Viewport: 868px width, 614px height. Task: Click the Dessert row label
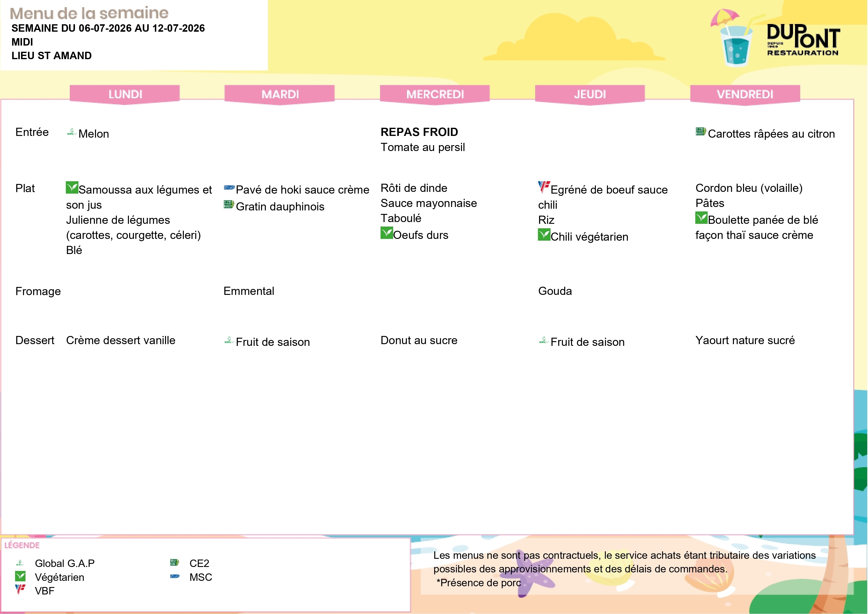coord(35,340)
